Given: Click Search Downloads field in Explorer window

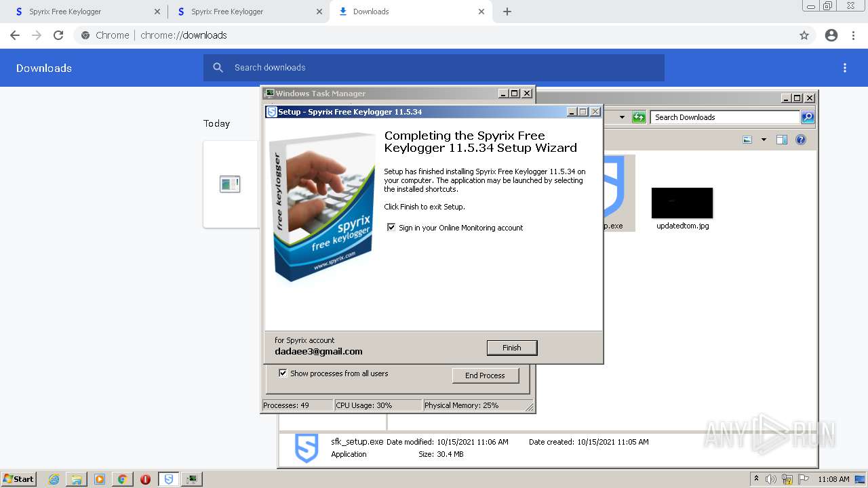Looking at the screenshot, I should pyautogui.click(x=725, y=117).
